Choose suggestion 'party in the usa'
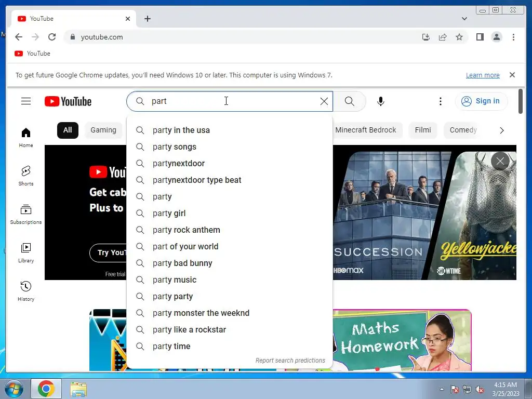 [x=229, y=130]
